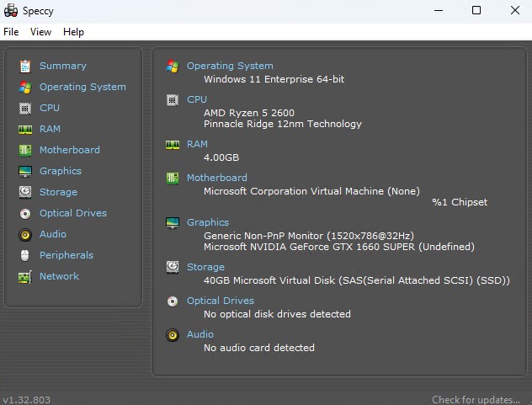Click the Speccy app icon in title bar
532x405 pixels.
click(11, 10)
